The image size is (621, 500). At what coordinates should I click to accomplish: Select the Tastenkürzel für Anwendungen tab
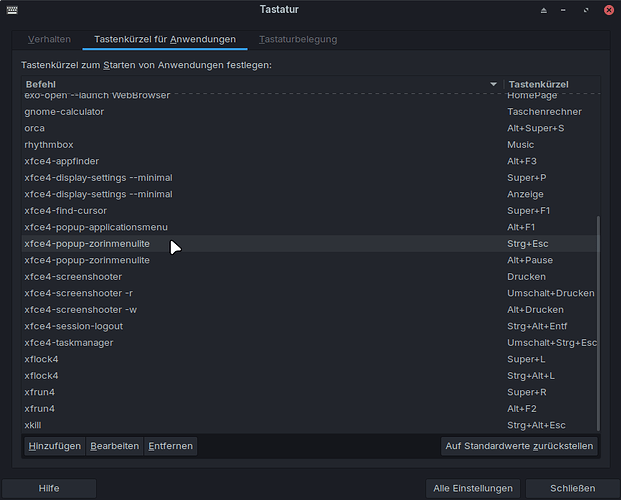(x=165, y=39)
